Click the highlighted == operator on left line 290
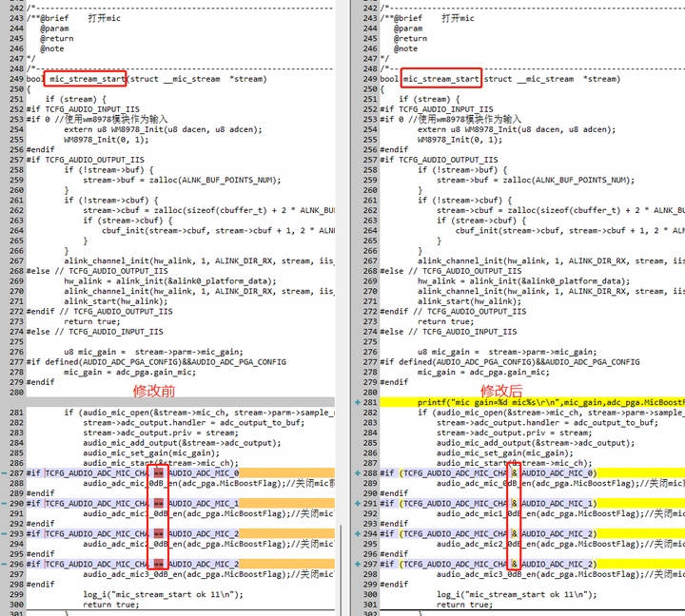 159,504
